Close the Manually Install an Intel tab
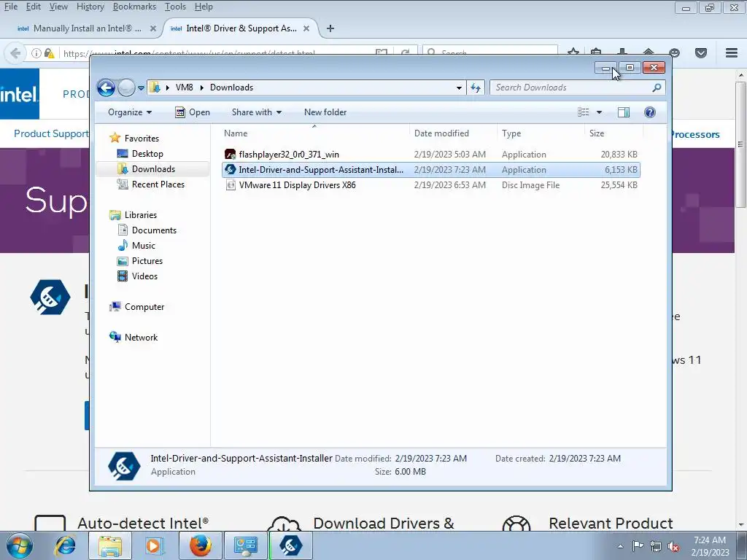The height and width of the screenshot is (560, 747). [153, 28]
